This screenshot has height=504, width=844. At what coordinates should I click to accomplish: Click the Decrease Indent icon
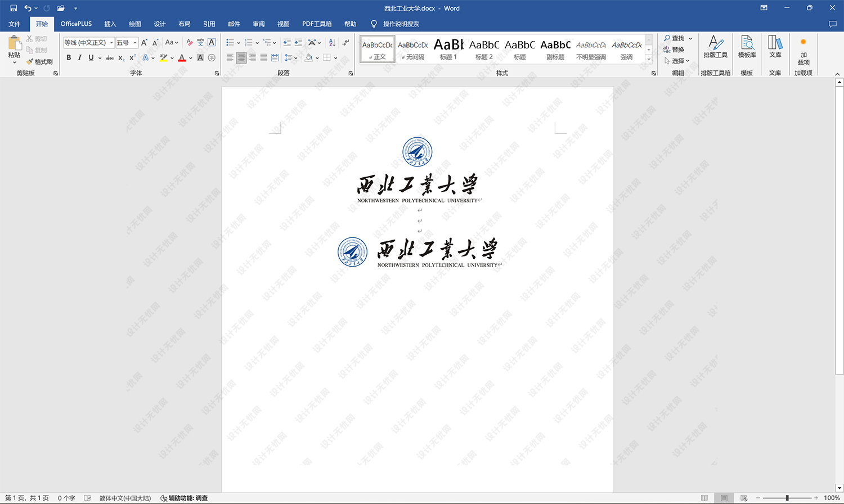pyautogui.click(x=287, y=42)
